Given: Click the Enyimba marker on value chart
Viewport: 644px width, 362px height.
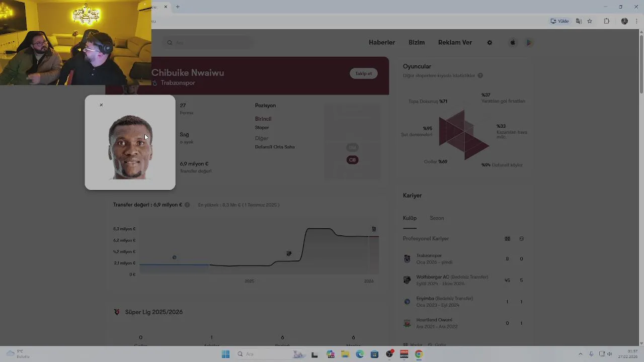Looking at the screenshot, I should click(x=175, y=257).
